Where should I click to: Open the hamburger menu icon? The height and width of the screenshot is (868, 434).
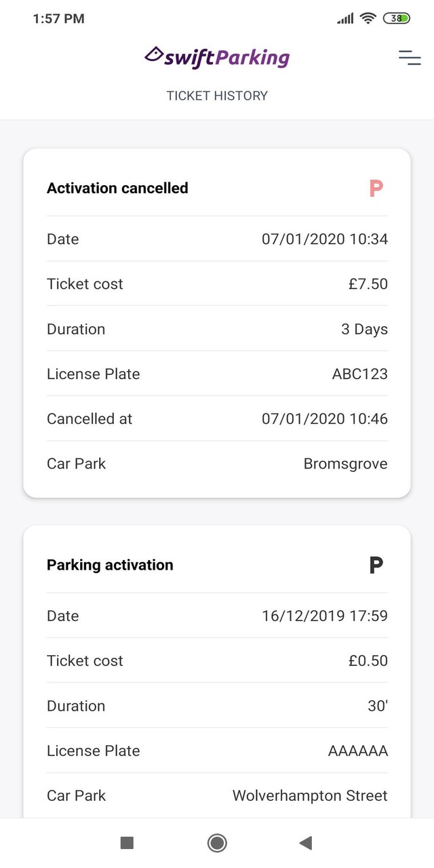pyautogui.click(x=410, y=58)
